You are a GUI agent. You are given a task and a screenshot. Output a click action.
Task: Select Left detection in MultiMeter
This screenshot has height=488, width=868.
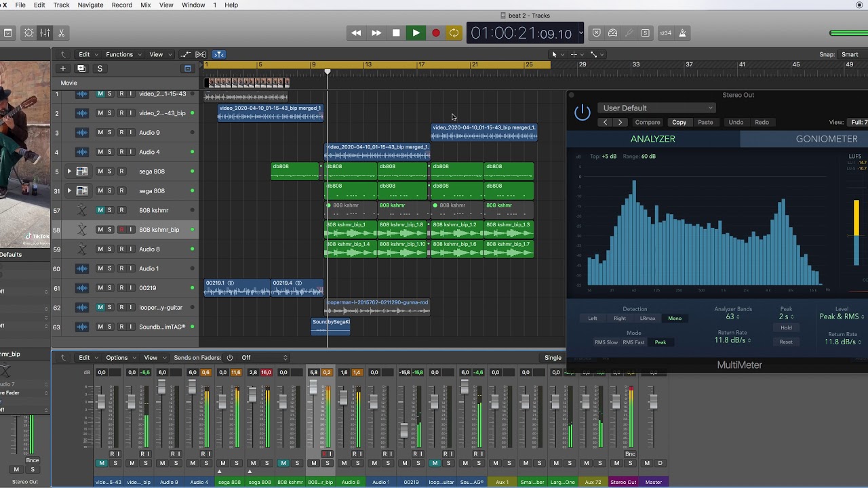pyautogui.click(x=593, y=319)
